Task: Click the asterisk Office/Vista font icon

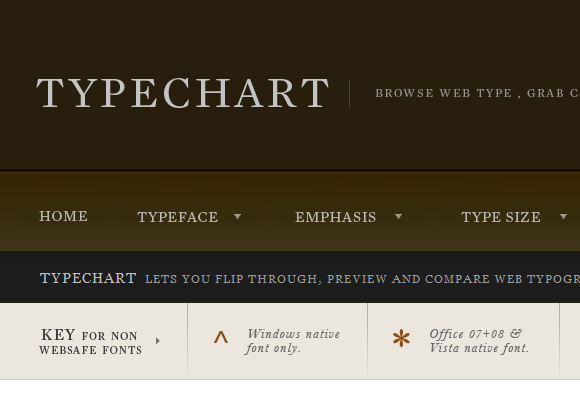Action: (401, 338)
